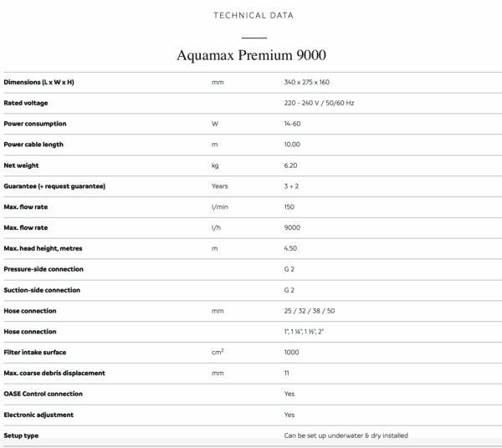Click the Setup type description text
Image resolution: width=502 pixels, height=448 pixels.
pyautogui.click(x=346, y=435)
